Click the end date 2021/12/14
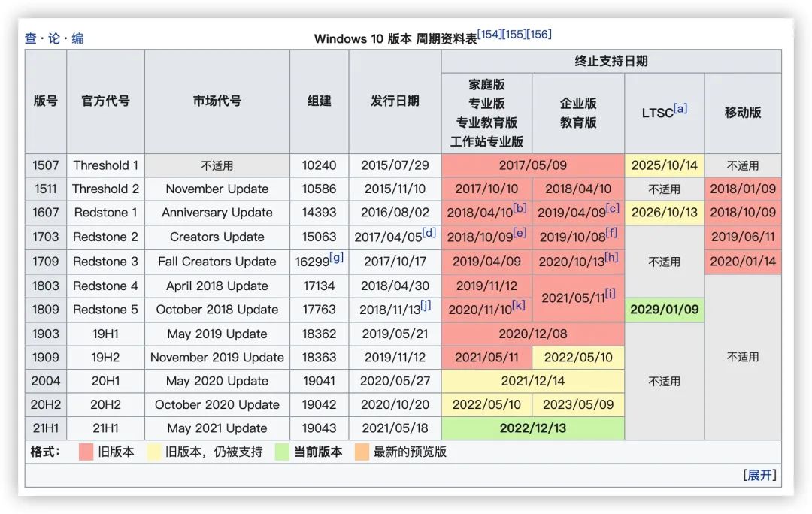This screenshot has height=514, width=812. pyautogui.click(x=533, y=381)
